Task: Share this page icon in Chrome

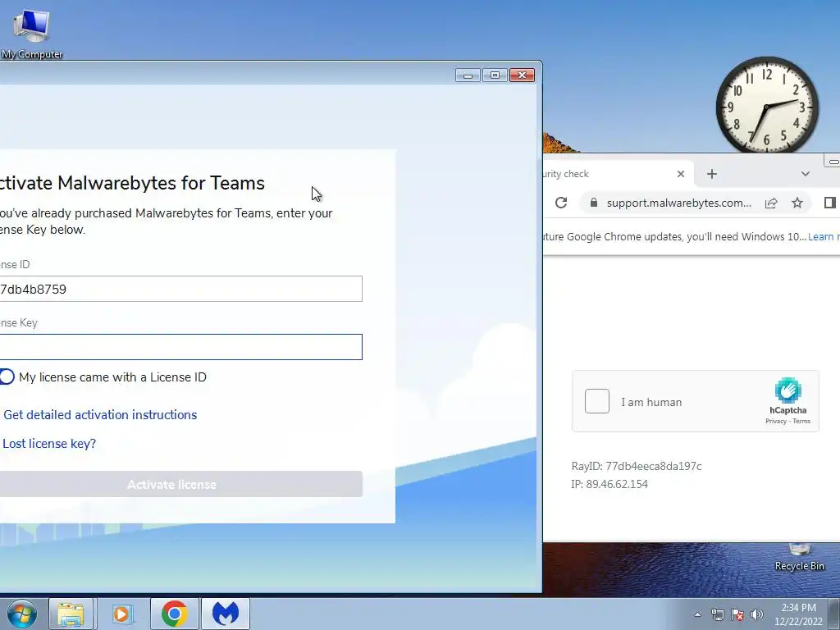Action: (x=771, y=203)
